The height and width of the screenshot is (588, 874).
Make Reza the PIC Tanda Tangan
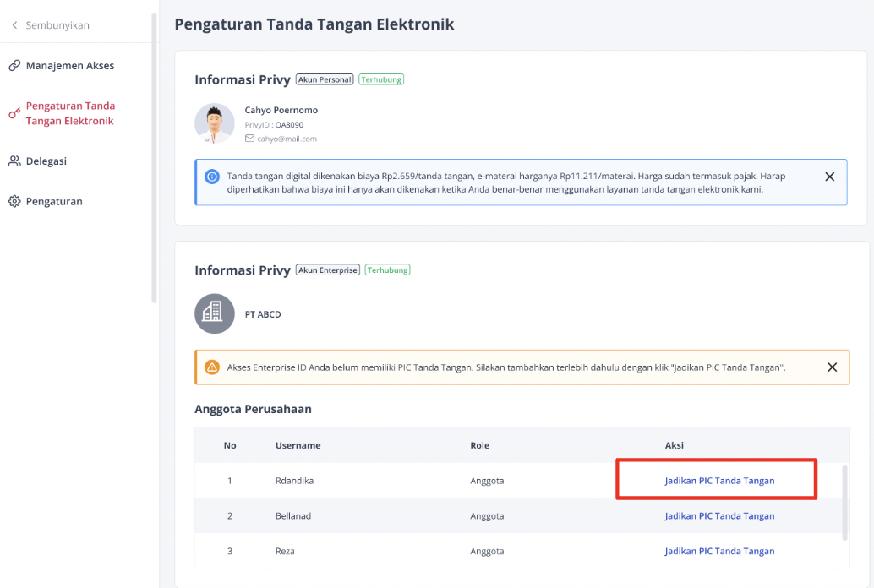[719, 550]
